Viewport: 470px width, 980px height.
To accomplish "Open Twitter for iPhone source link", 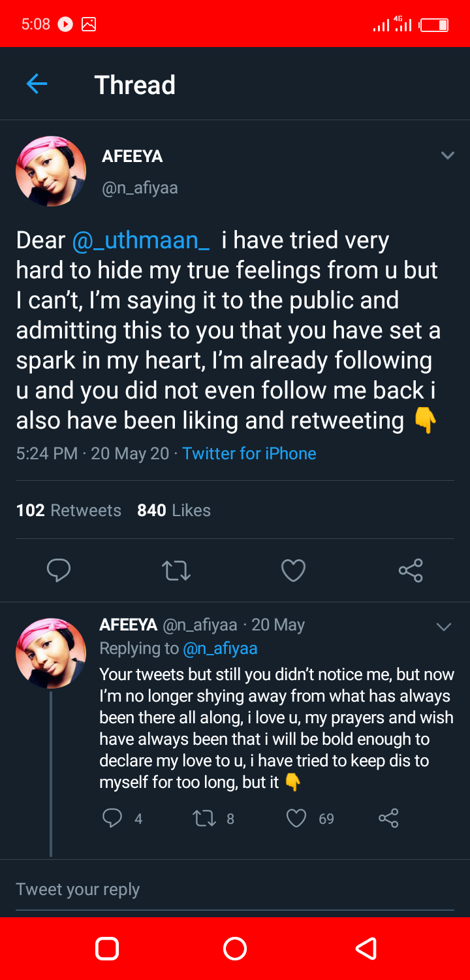I will 249,453.
